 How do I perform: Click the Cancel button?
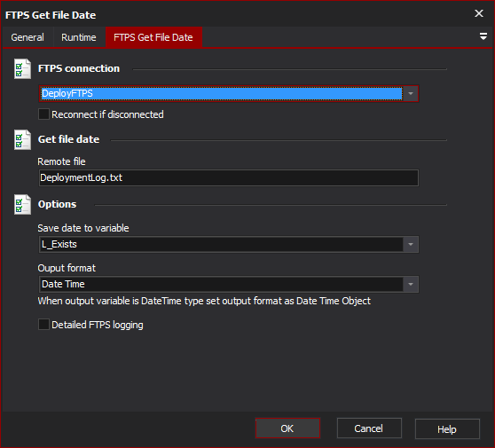369,428
